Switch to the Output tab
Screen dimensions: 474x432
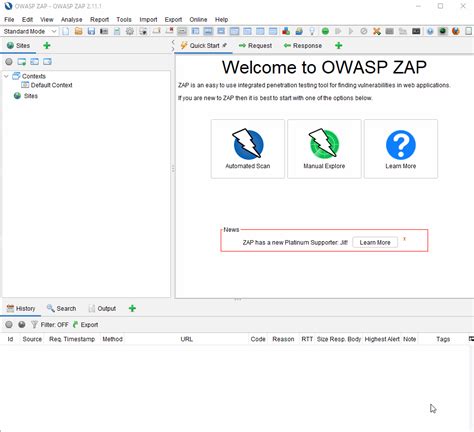coord(102,308)
